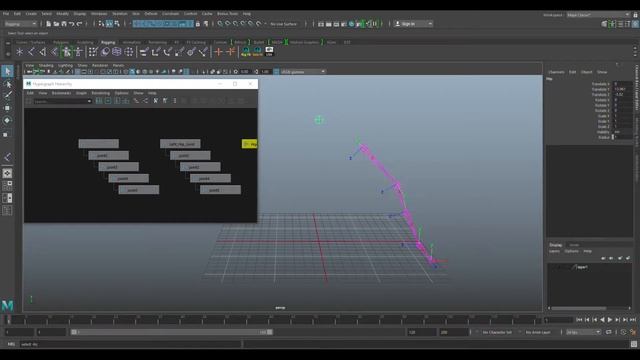This screenshot has width=640, height=360.
Task: Click the Quick Rig character shelf icon
Action: pyautogui.click(x=67, y=52)
